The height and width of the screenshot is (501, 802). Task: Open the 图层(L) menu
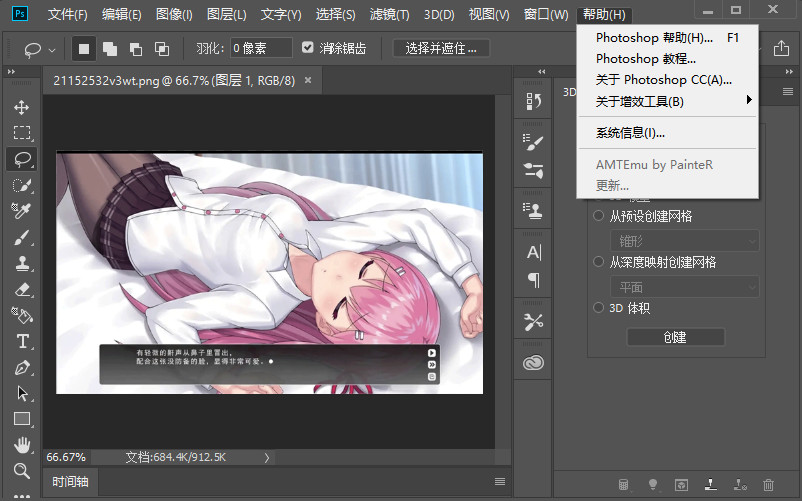[227, 15]
